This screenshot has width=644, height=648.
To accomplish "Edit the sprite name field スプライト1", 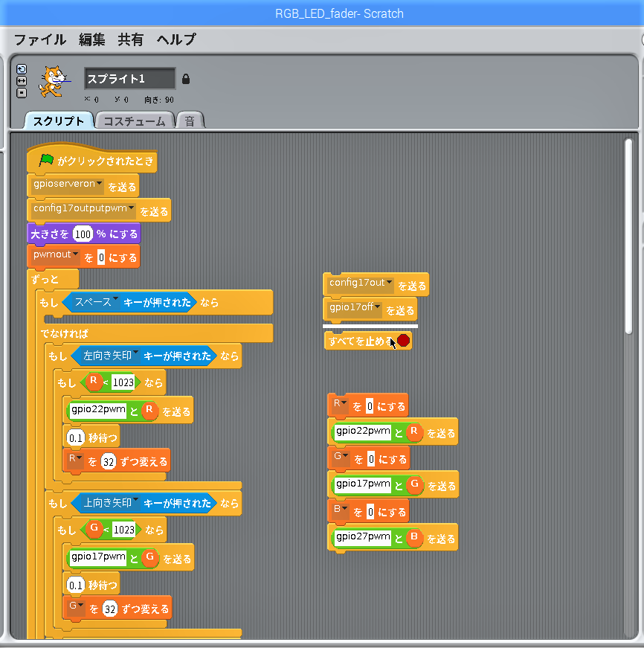I will [129, 79].
